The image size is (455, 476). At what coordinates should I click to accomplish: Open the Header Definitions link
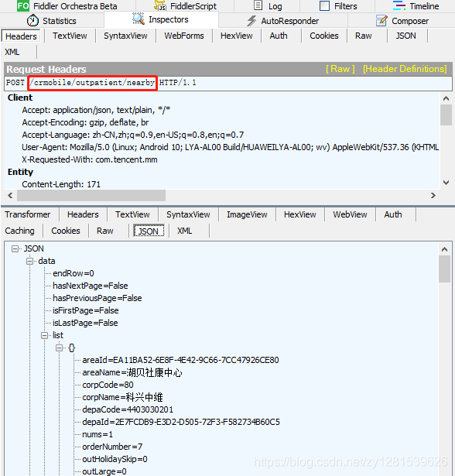405,69
